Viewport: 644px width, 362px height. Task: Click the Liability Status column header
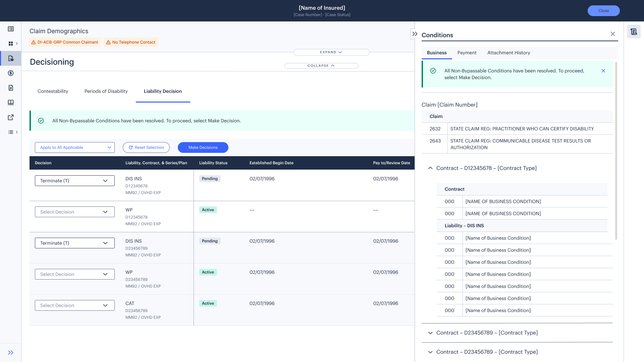(x=213, y=163)
